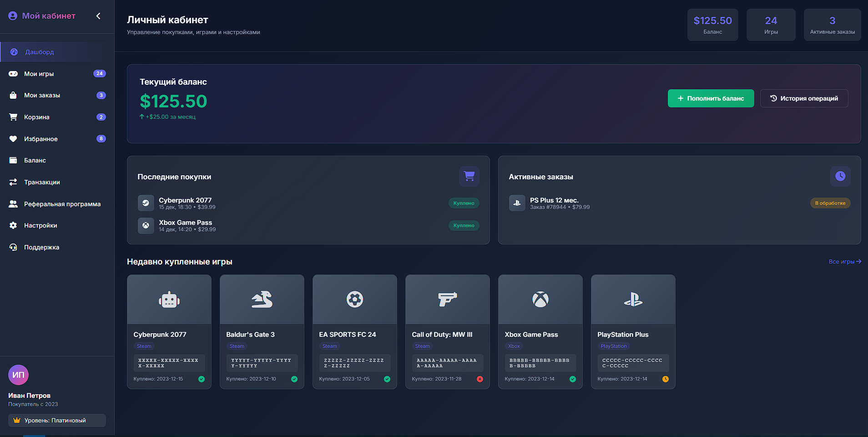Screen dimensions: 868x437
Task: Click the ИП user avatar
Action: coord(18,375)
